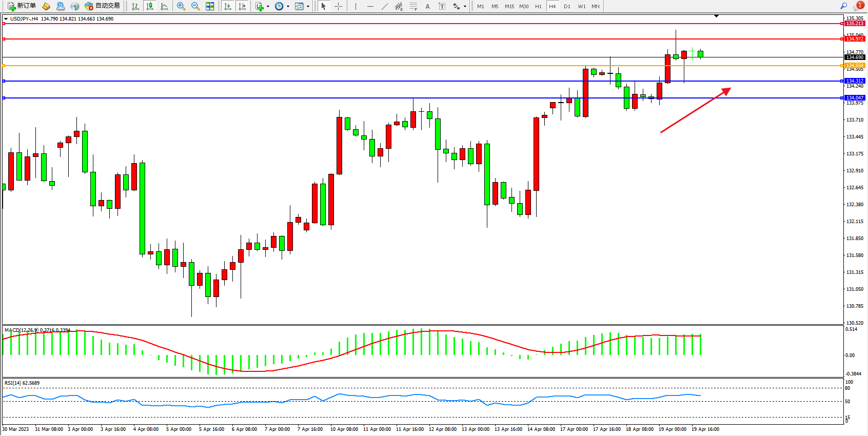Expand the templates dropdown arrow
The height and width of the screenshot is (436, 868).
308,7
